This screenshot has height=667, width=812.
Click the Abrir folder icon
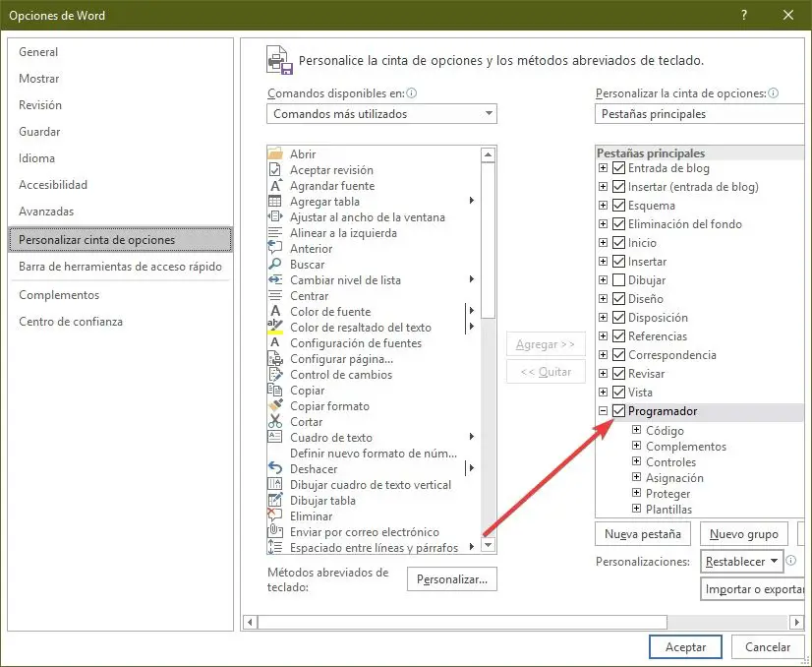click(275, 153)
